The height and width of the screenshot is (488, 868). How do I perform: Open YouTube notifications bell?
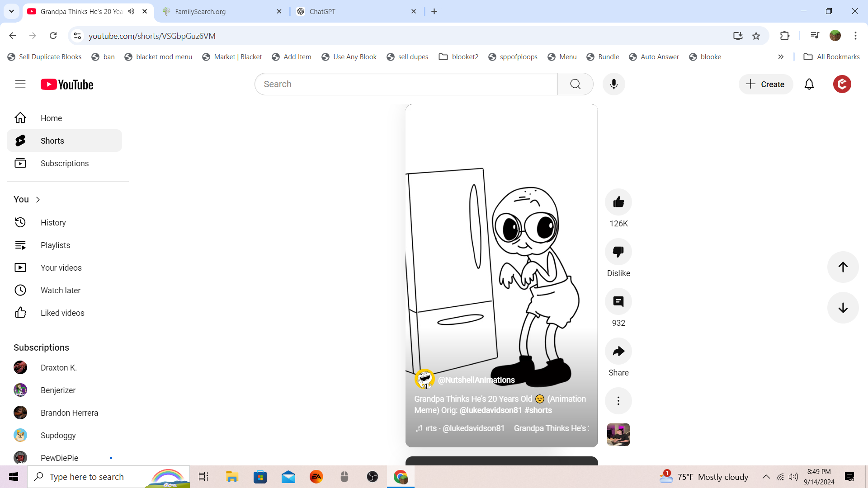[809, 84]
